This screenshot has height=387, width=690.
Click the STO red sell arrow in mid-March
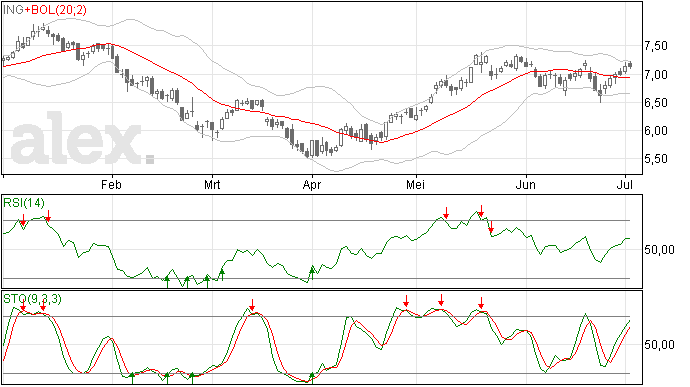pos(252,305)
